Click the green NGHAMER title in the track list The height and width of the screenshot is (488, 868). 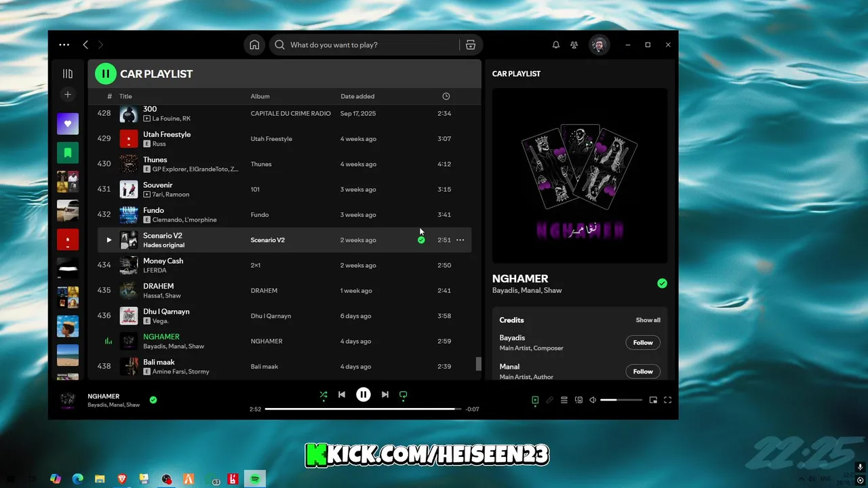tap(161, 337)
